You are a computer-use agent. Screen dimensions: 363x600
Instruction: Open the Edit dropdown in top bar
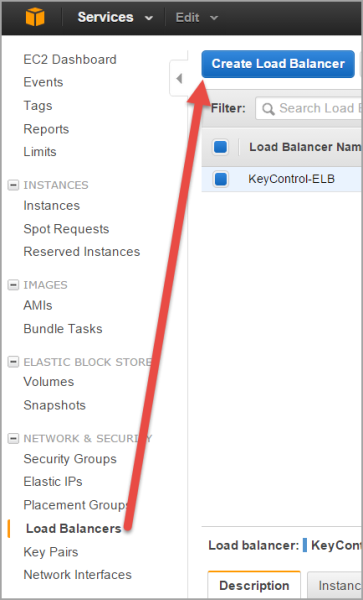coord(197,18)
